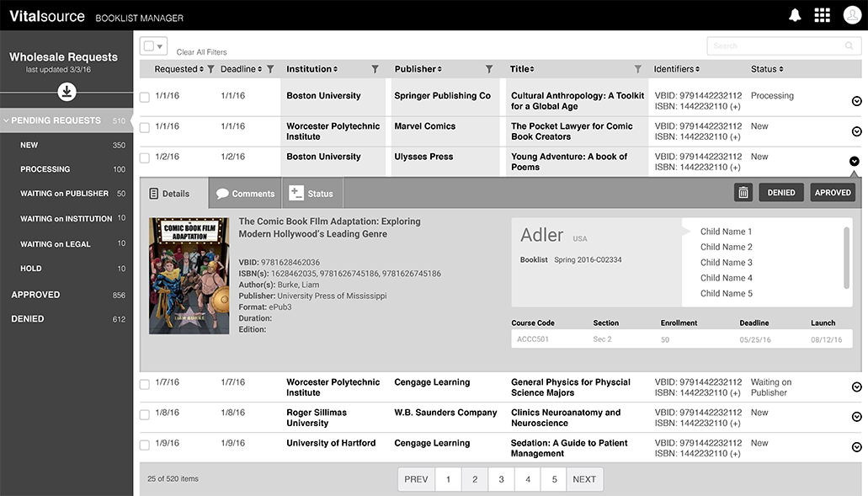This screenshot has width=868, height=496.
Task: Click the Clear All Filters link
Action: 201,52
